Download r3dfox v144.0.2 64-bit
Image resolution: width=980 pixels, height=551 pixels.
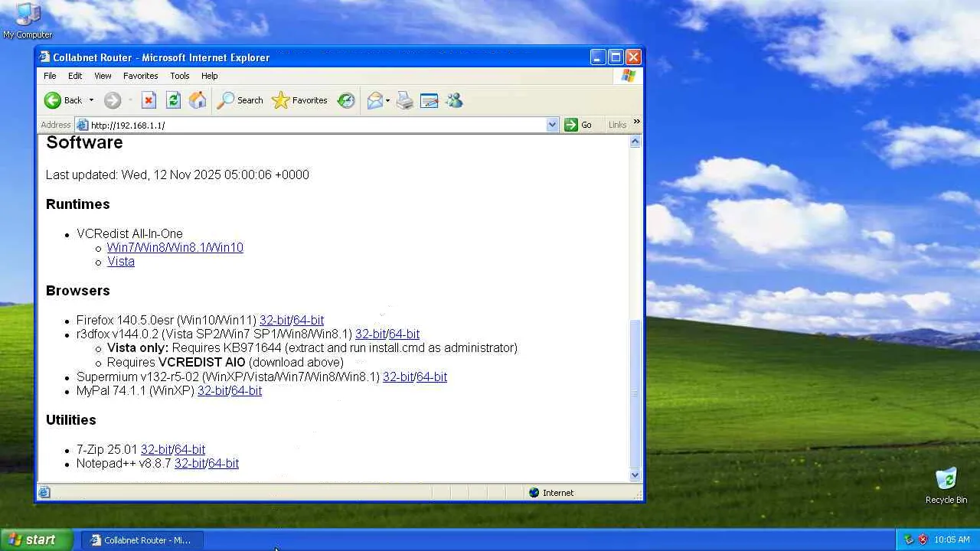click(x=404, y=334)
